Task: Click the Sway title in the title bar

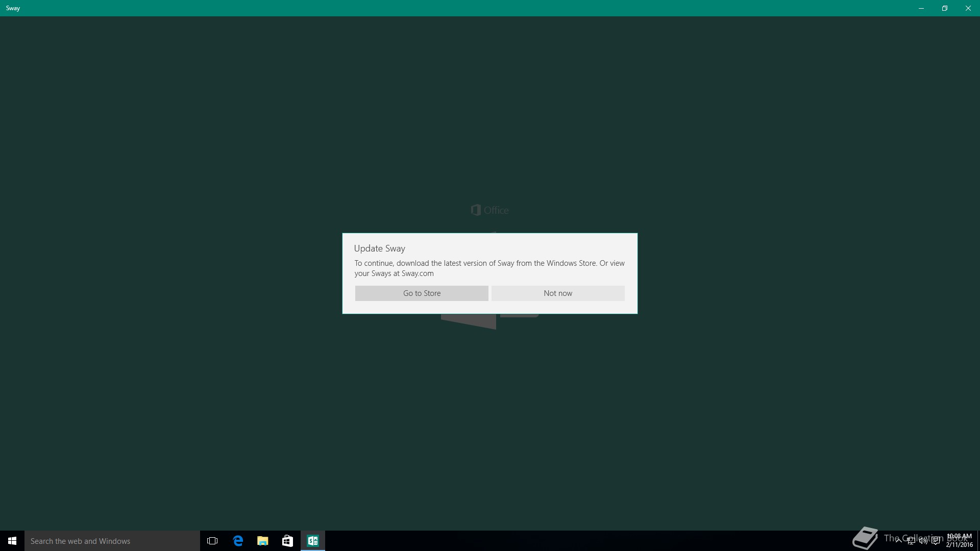Action: [x=13, y=8]
